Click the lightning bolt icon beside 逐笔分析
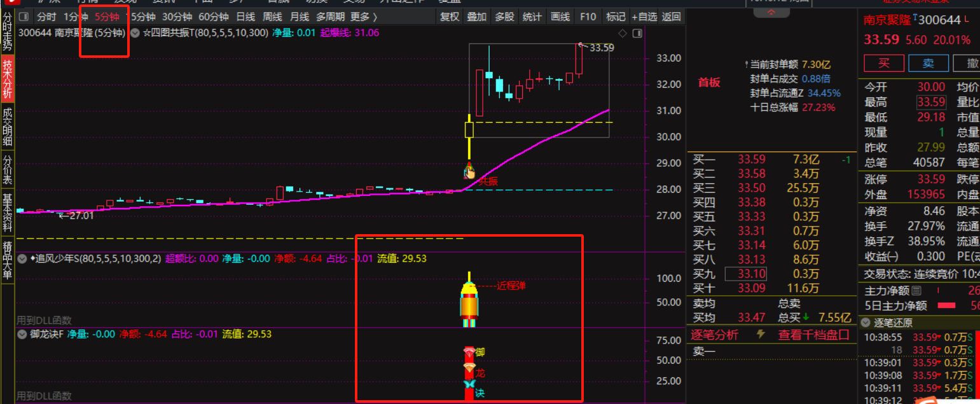 pyautogui.click(x=760, y=335)
